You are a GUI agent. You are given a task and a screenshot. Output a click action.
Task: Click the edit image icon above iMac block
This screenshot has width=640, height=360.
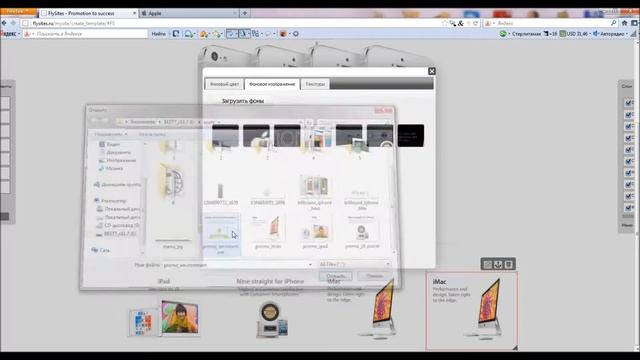pos(487,264)
